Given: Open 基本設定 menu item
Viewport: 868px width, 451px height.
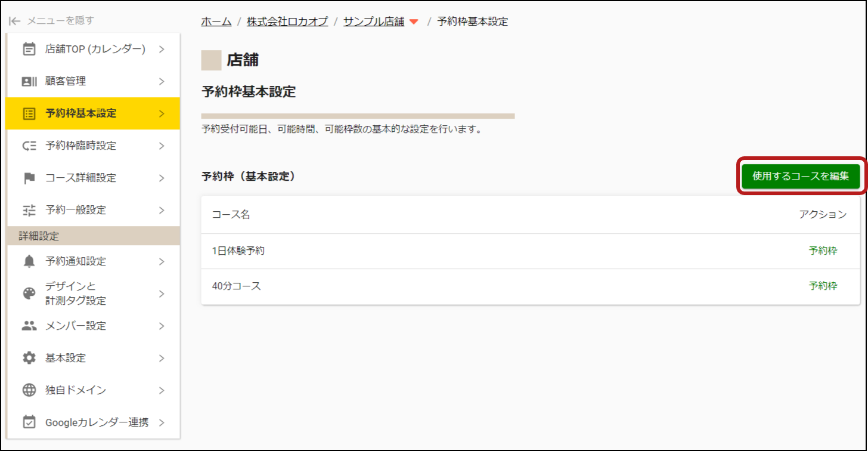Looking at the screenshot, I should [x=93, y=358].
